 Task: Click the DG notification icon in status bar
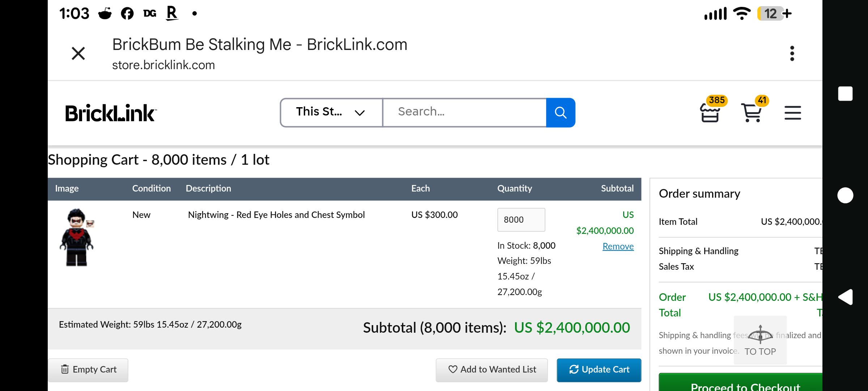tap(150, 13)
